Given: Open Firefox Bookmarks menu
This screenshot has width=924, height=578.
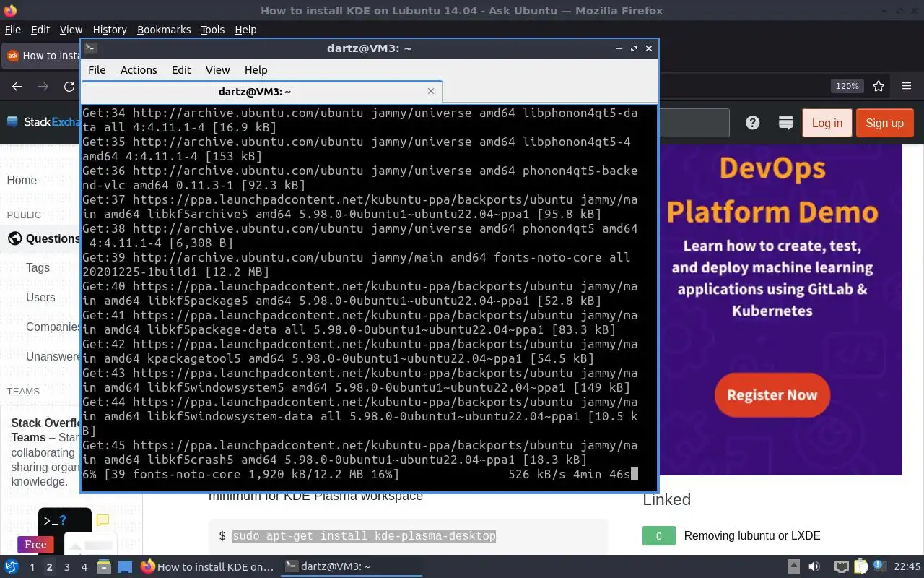Looking at the screenshot, I should [164, 30].
